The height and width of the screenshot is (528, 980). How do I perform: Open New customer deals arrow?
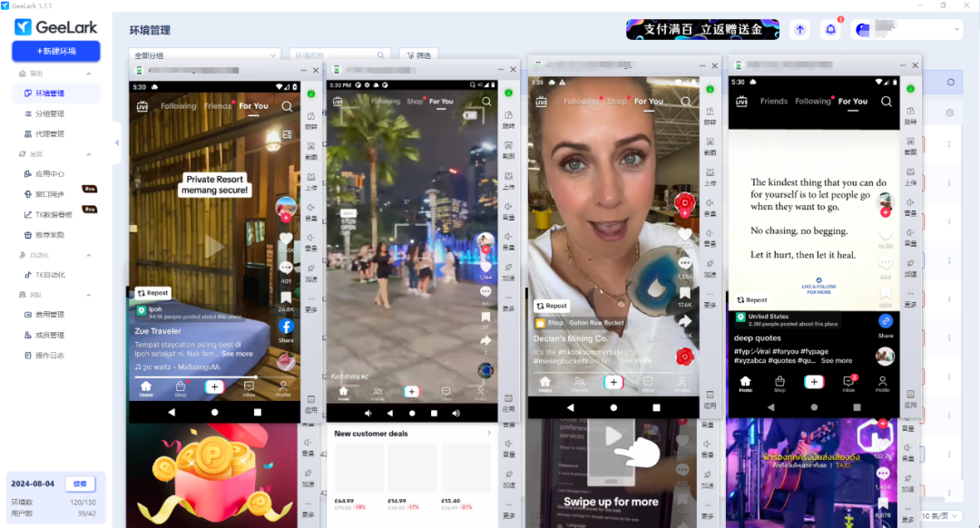[489, 433]
